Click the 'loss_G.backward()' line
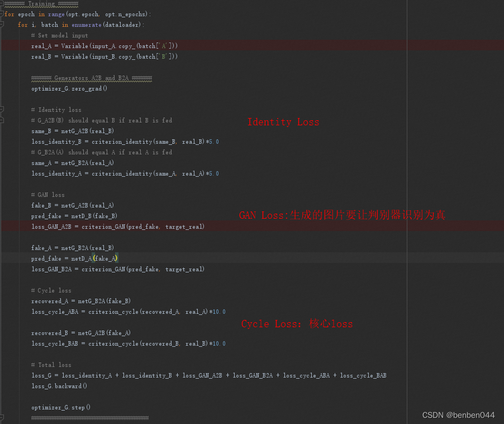Screen dimensions: 504x424 tap(59, 386)
